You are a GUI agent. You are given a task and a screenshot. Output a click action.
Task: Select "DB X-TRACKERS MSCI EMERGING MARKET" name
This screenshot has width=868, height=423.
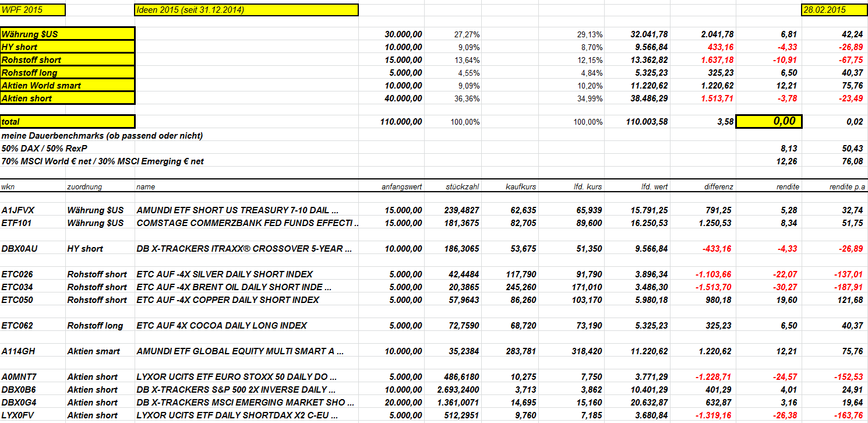click(246, 403)
